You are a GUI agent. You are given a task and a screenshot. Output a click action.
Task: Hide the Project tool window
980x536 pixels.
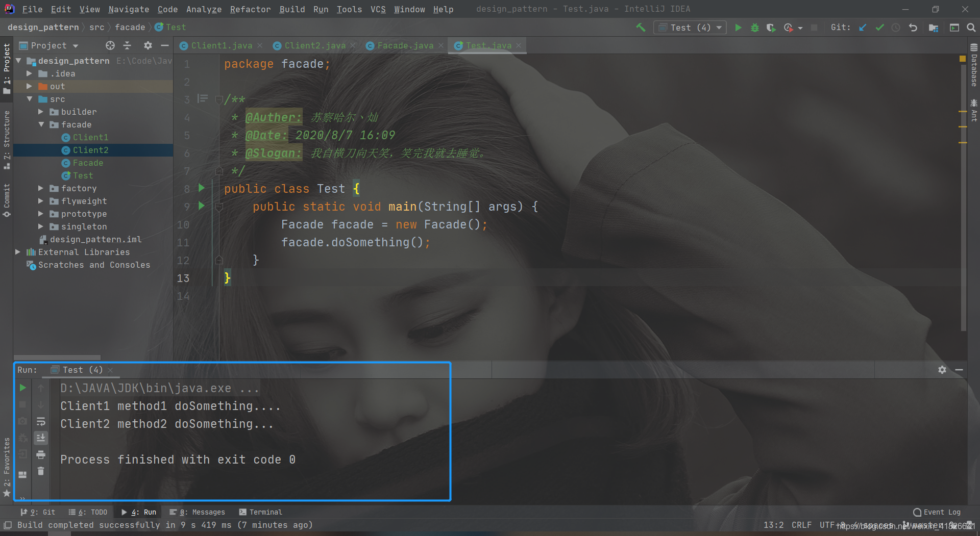click(164, 45)
